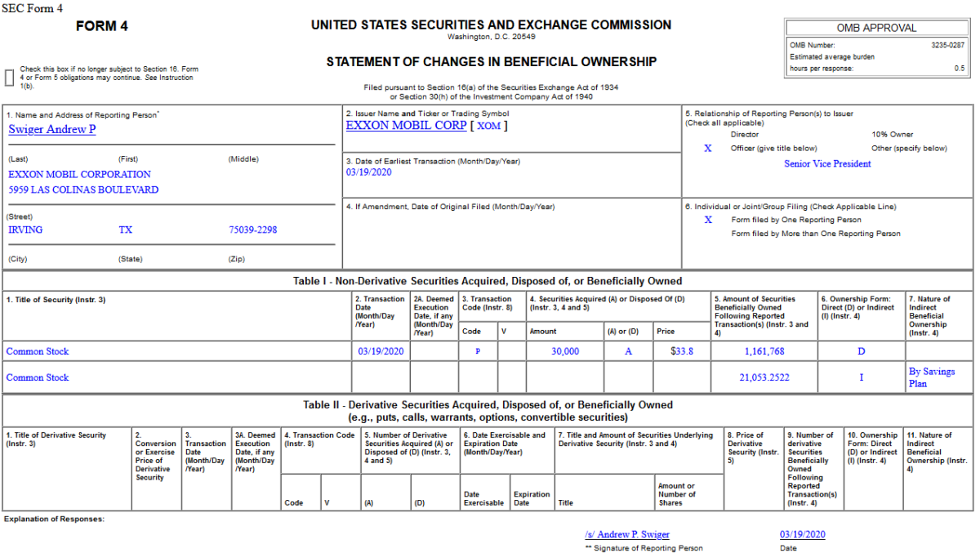Click the /s/ Andrew P. Swiger signature link
The width and height of the screenshot is (980, 553).
(x=627, y=534)
